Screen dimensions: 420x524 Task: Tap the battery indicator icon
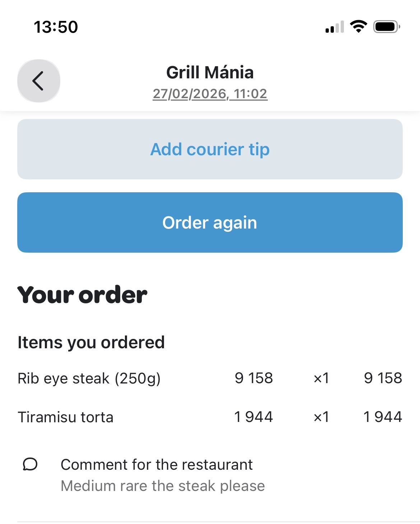386,27
